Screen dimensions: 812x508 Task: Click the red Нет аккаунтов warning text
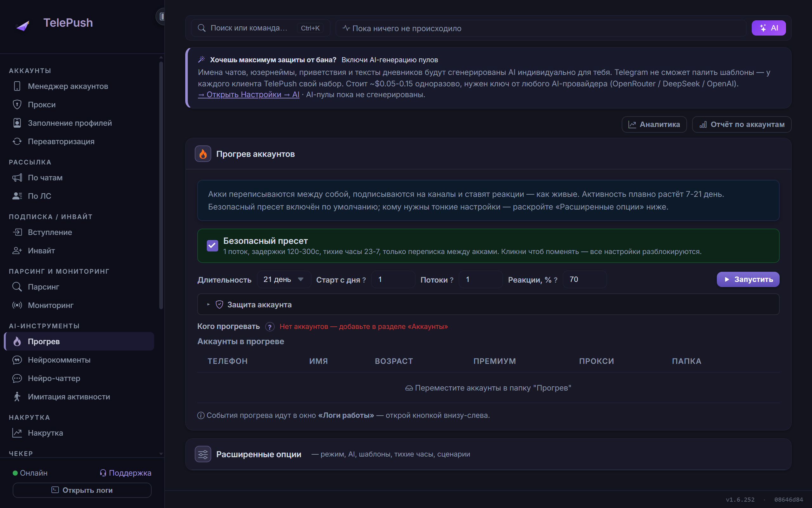(x=364, y=327)
